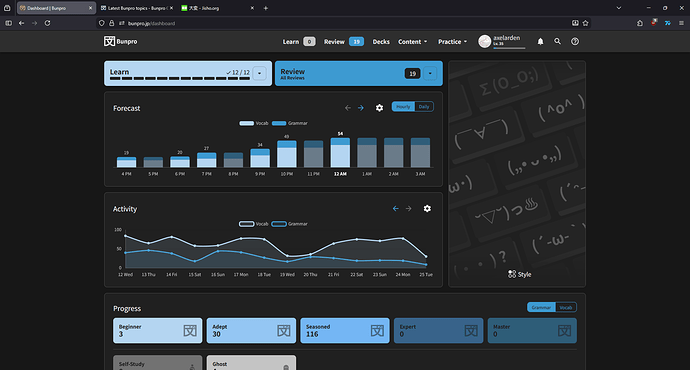Click the Style icon on keyboard panel
This screenshot has height=370, width=690.
click(x=512, y=274)
